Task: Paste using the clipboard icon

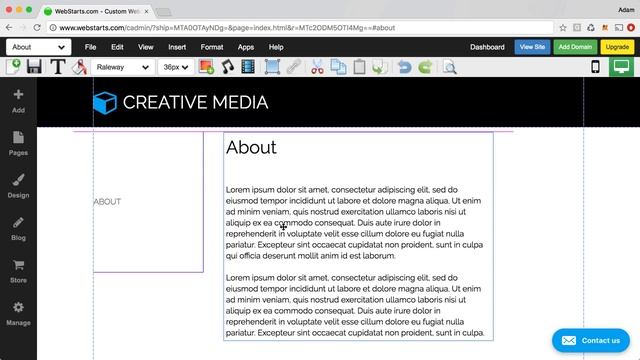Action: [359, 67]
